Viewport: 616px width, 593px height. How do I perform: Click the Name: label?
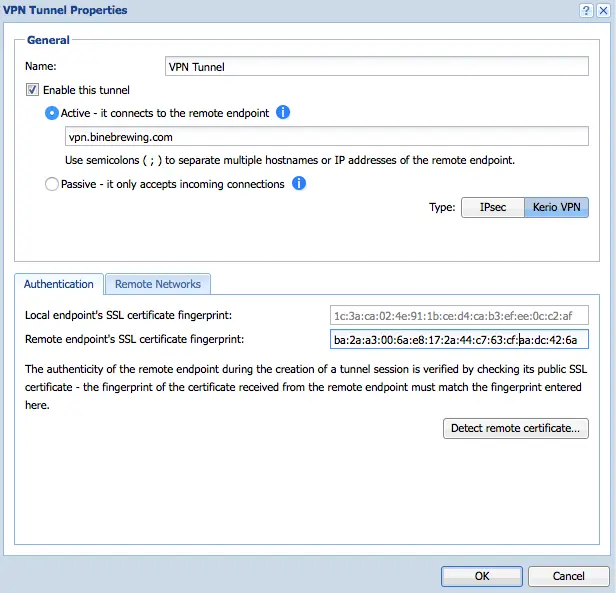(x=41, y=66)
